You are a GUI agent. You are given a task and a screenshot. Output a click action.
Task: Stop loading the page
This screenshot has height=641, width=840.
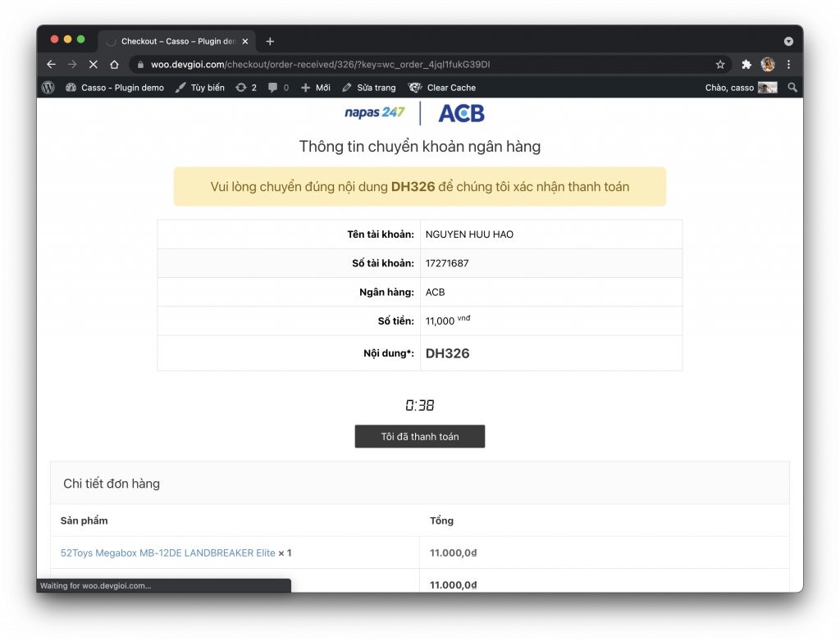[94, 64]
